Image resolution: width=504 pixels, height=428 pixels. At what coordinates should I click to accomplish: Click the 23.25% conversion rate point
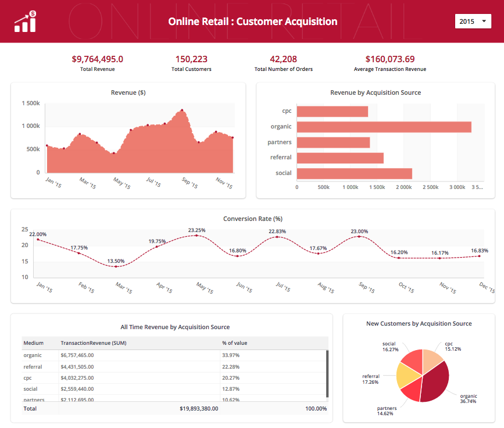point(196,236)
